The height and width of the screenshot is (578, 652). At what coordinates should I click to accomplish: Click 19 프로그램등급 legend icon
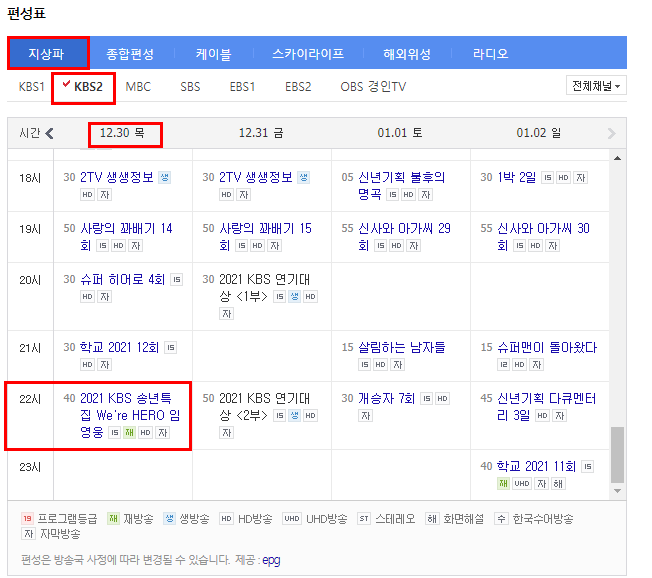(x=27, y=519)
